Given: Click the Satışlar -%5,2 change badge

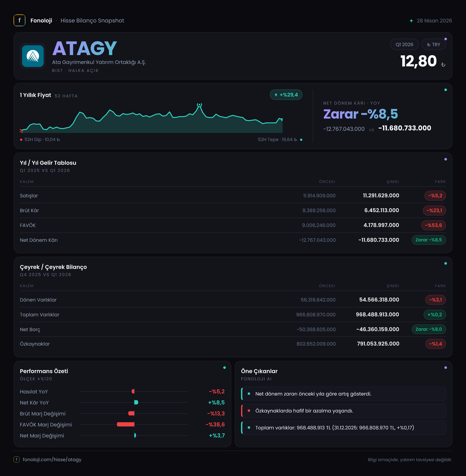Looking at the screenshot, I should coord(435,196).
